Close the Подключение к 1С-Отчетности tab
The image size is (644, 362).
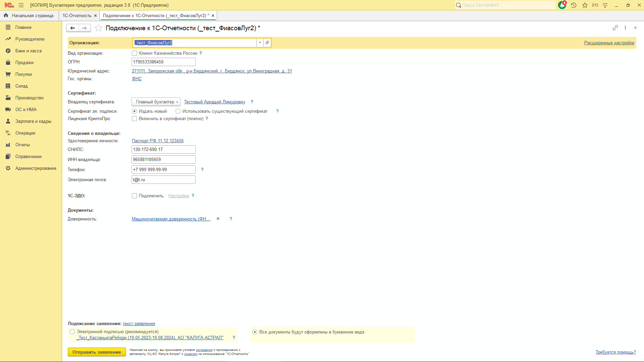[213, 15]
